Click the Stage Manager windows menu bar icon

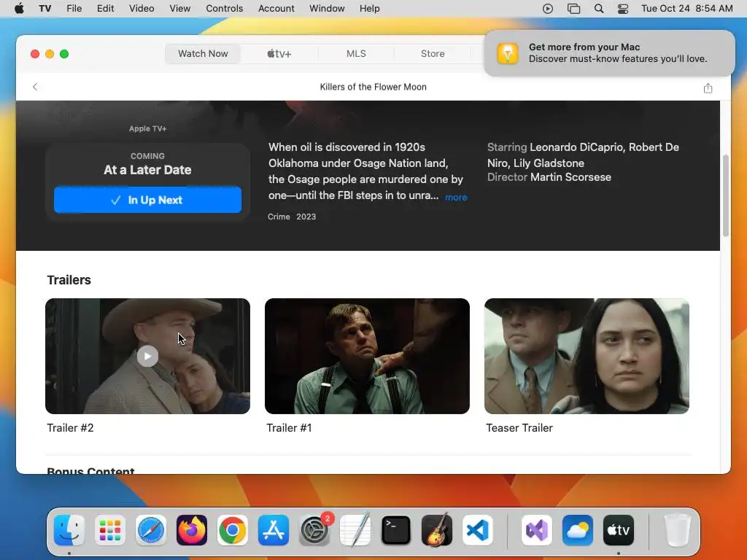[x=573, y=9]
